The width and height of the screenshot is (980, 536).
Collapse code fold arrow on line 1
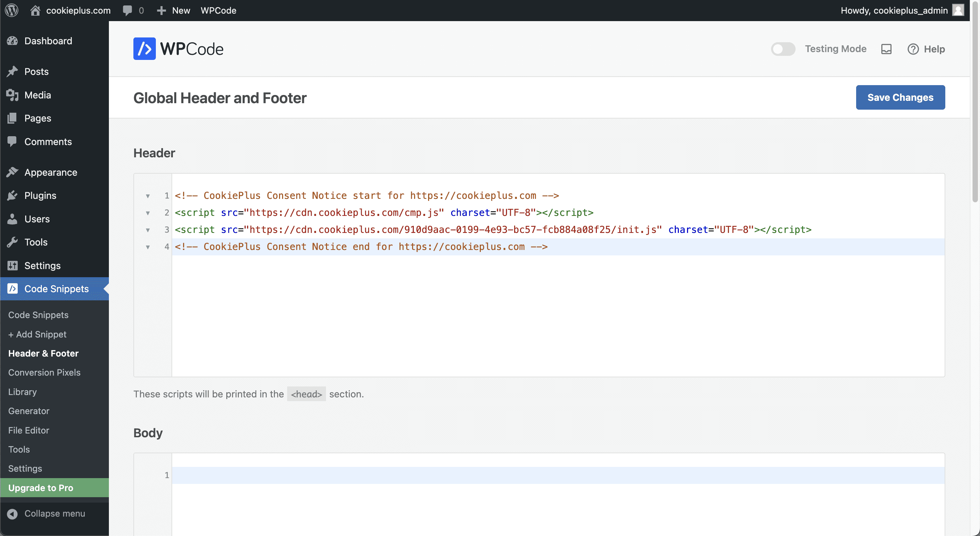(148, 196)
